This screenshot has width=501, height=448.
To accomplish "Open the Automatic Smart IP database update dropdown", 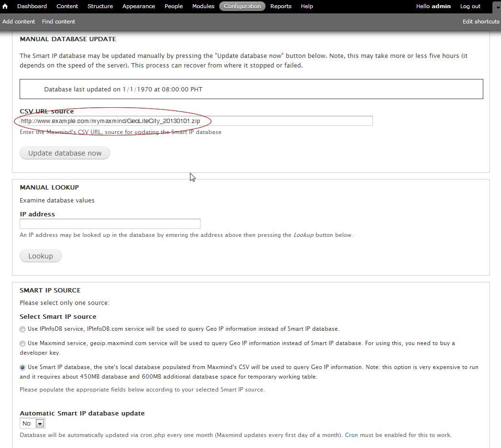I will (x=39, y=423).
